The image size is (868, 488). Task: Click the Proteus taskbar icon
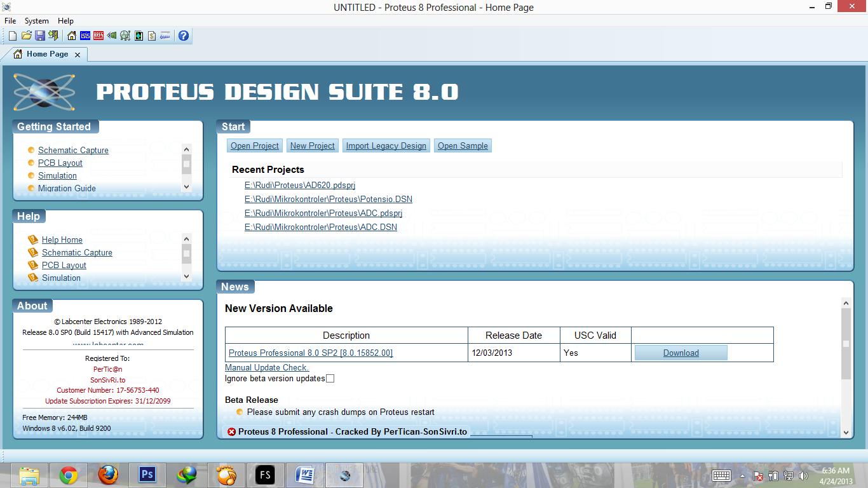(344, 475)
